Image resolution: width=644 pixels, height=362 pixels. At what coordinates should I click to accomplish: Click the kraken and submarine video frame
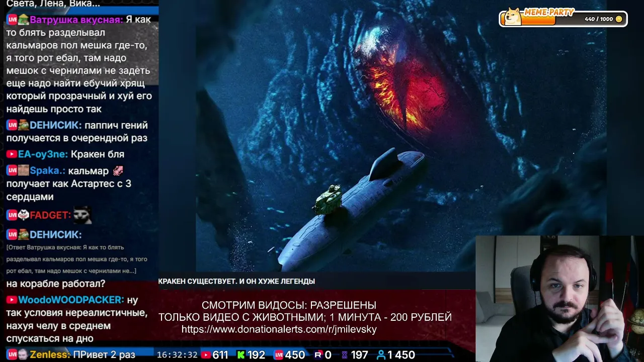point(401,136)
